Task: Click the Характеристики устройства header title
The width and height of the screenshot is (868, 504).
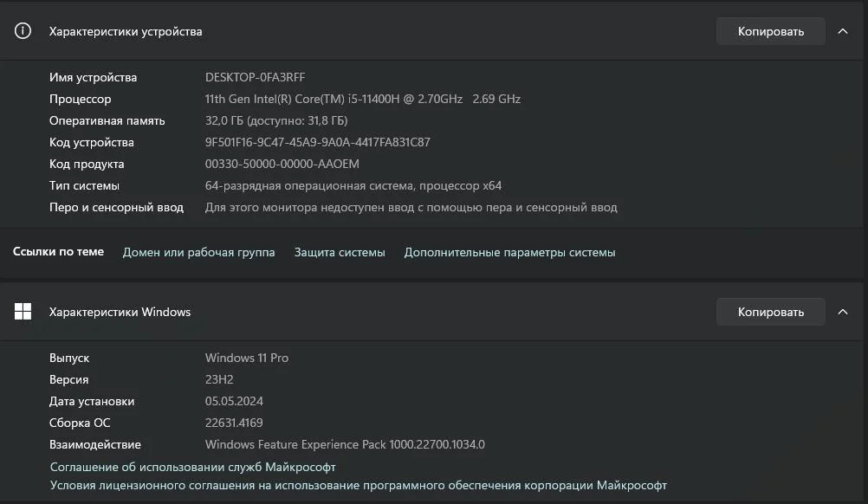Action: (x=126, y=31)
